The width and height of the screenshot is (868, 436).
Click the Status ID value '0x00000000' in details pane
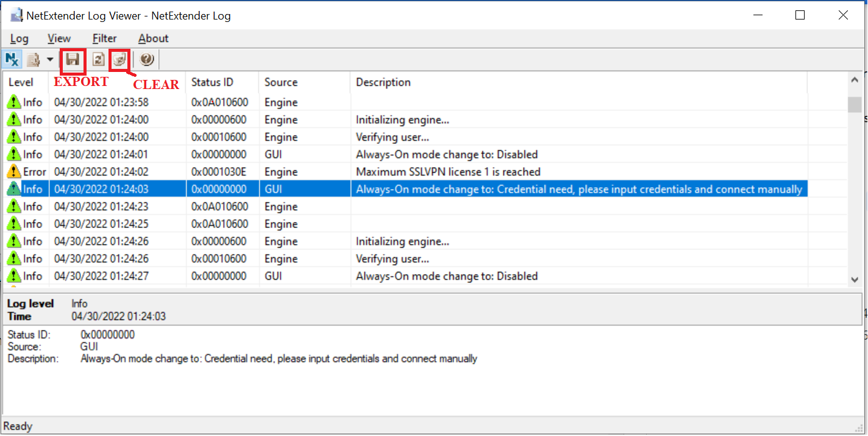point(108,335)
